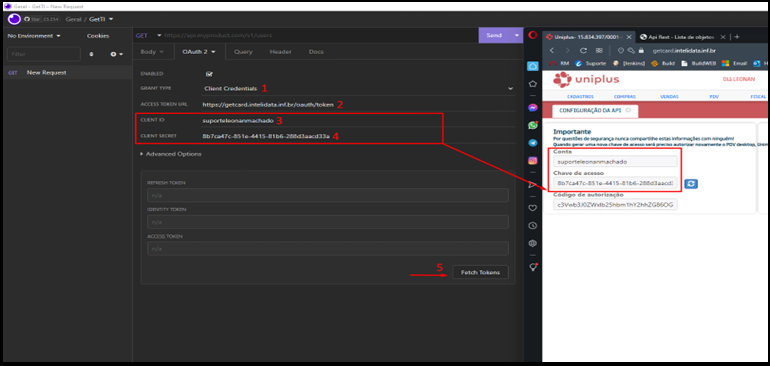Screen dimensions: 770x366
Task: Open Opera sidebar home workspace icon
Action: 532,66
